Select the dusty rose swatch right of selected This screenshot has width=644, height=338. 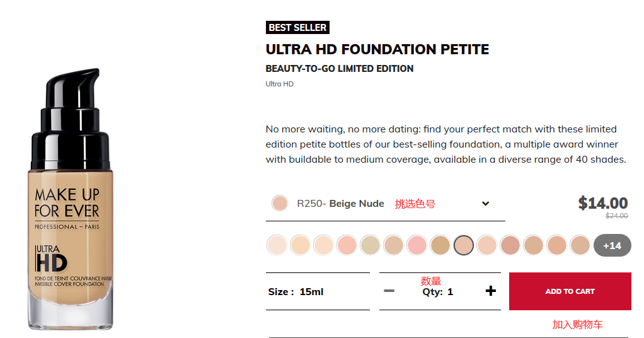(510, 245)
